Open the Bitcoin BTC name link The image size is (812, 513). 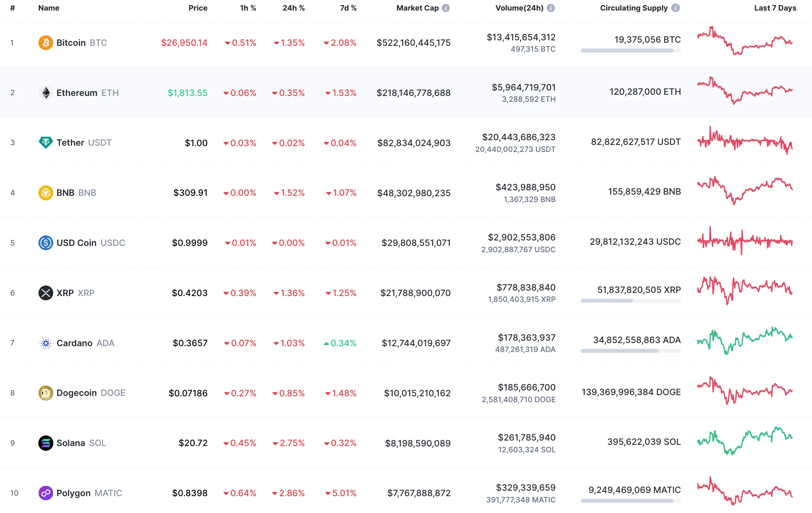[72, 43]
